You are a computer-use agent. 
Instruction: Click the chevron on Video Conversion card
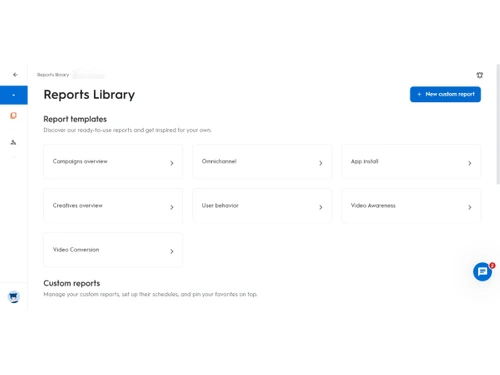172,251
